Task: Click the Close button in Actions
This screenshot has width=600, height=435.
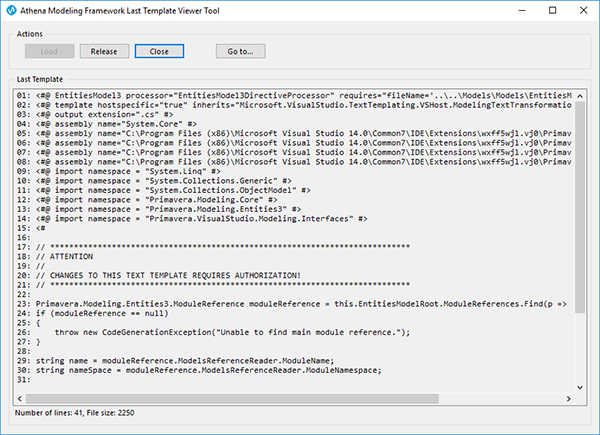Action: 159,51
